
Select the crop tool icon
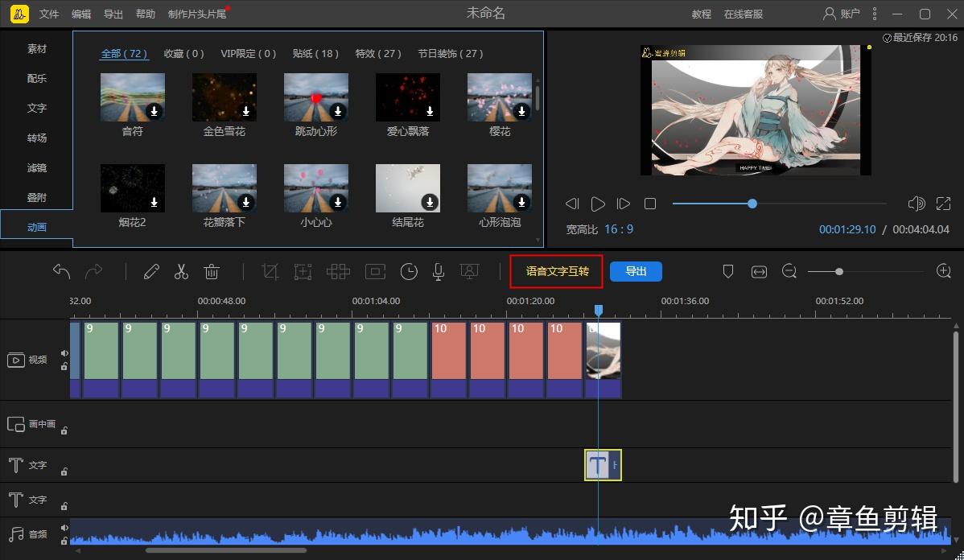click(270, 271)
